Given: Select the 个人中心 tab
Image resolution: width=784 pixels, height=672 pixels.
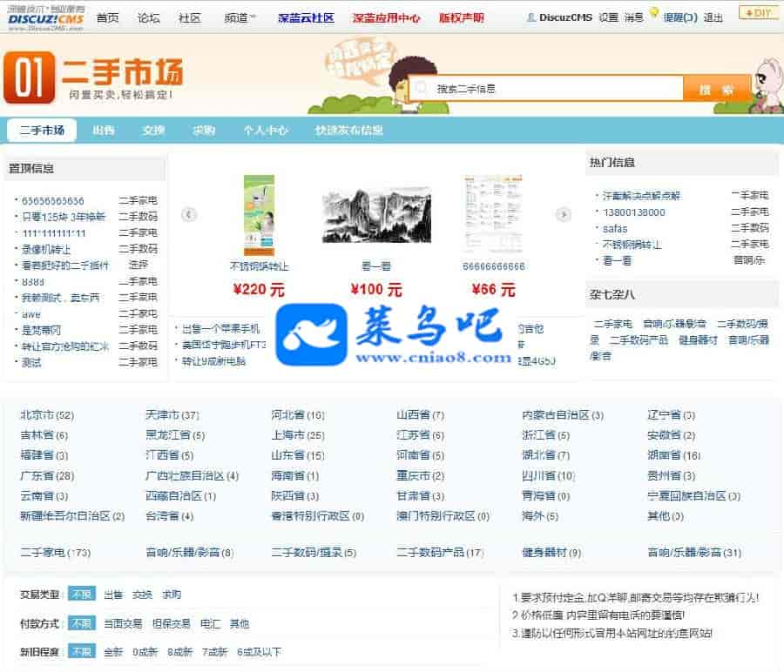Looking at the screenshot, I should (x=266, y=131).
